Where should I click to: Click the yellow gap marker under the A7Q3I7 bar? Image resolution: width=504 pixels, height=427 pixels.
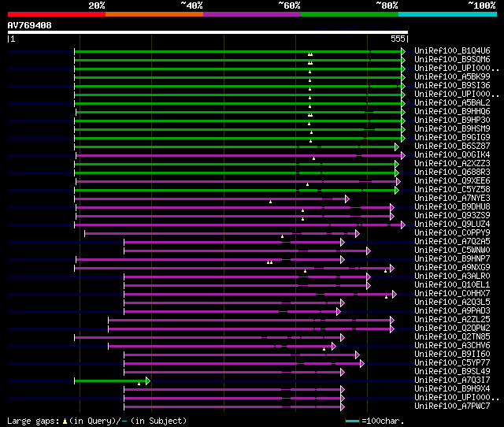(139, 384)
